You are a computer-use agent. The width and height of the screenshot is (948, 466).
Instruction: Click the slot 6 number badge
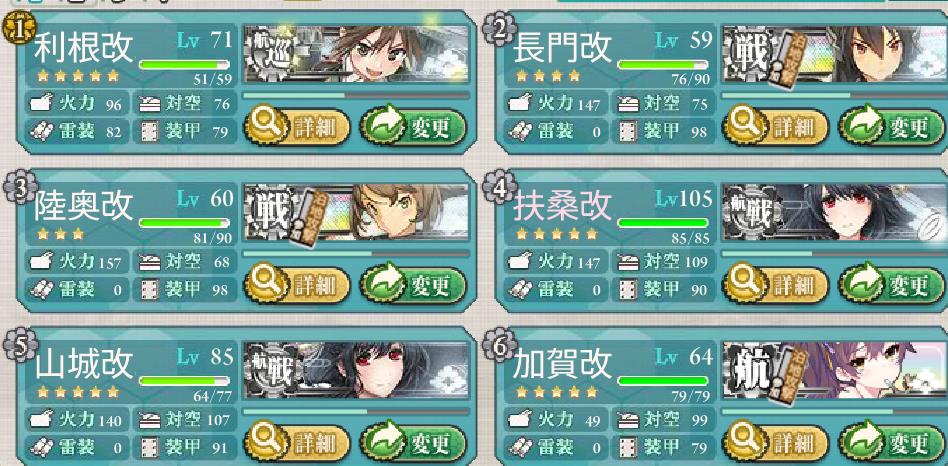click(499, 346)
